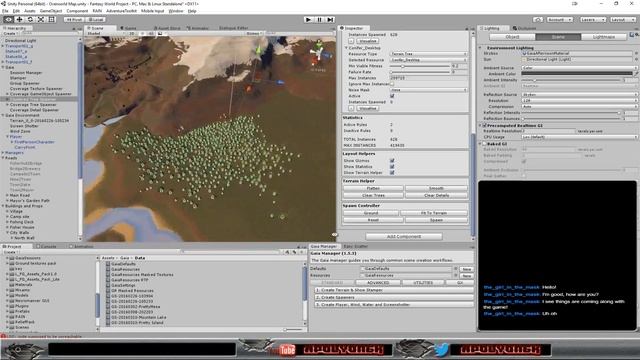This screenshot has height=360, width=640.
Task: Click the Smooth terrain button
Action: pos(436,188)
